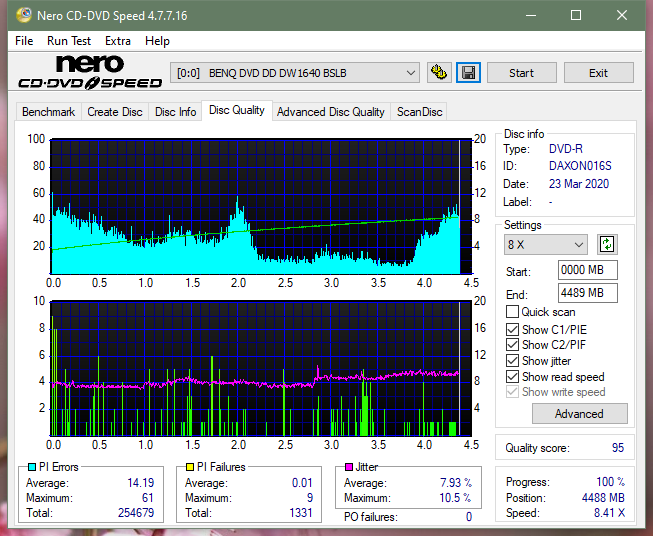Toggle Show jitter checkbox
The image size is (653, 536).
coord(512,361)
